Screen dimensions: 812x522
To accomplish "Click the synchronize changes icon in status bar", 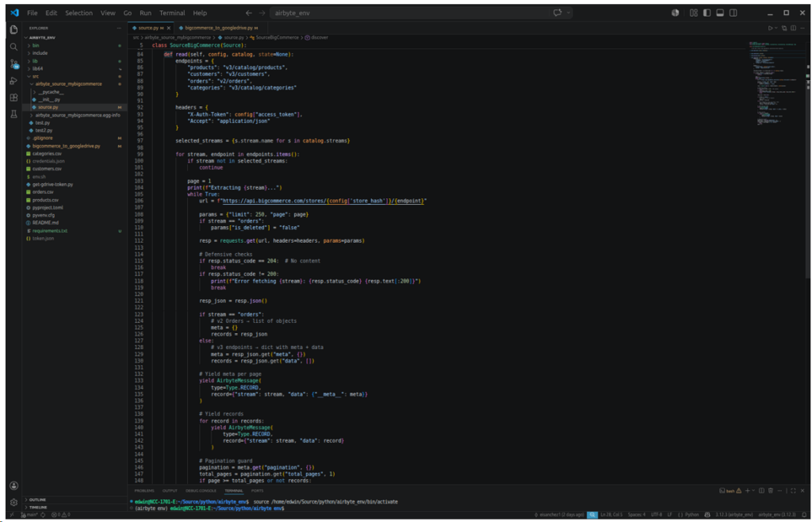I will (x=43, y=515).
